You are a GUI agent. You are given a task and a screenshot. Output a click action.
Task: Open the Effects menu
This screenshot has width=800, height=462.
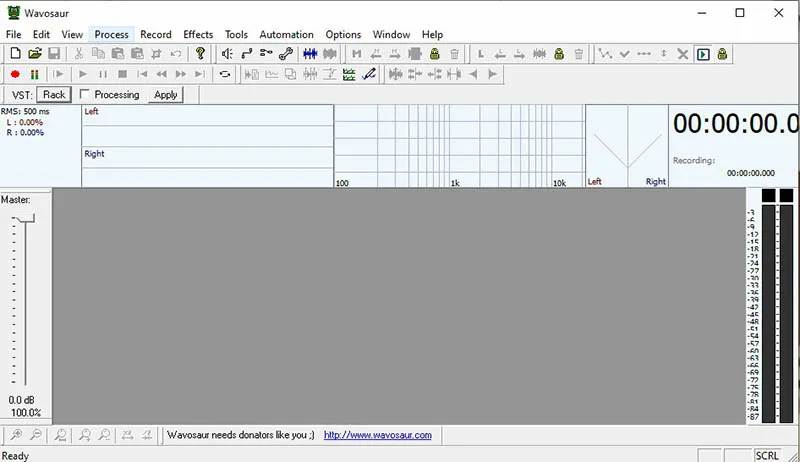click(198, 34)
